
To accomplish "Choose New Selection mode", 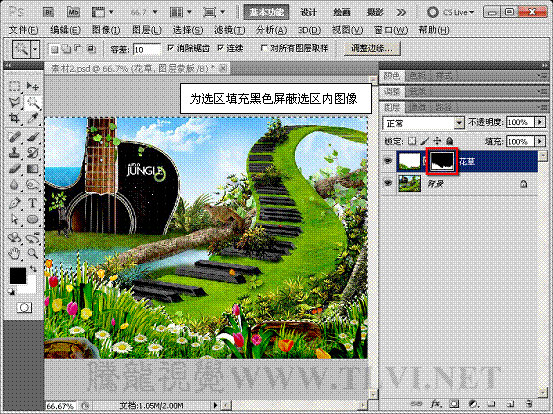I will (x=55, y=49).
